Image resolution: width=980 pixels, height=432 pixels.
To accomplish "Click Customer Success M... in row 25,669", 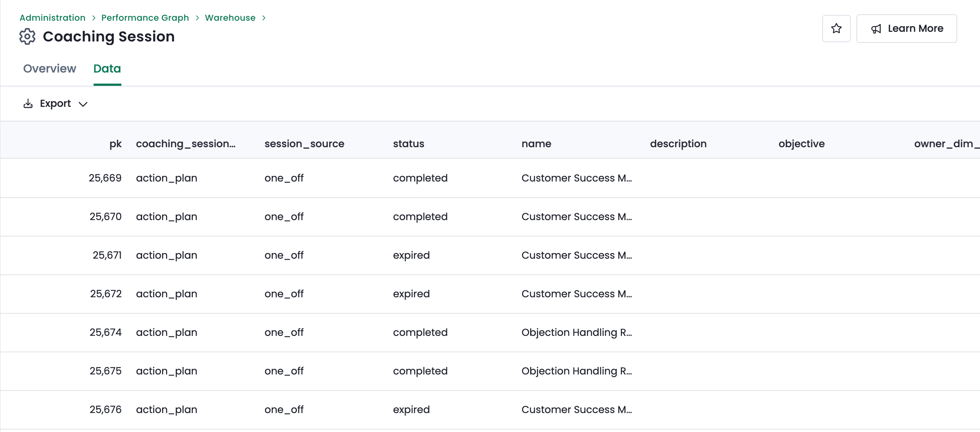I will tap(577, 178).
